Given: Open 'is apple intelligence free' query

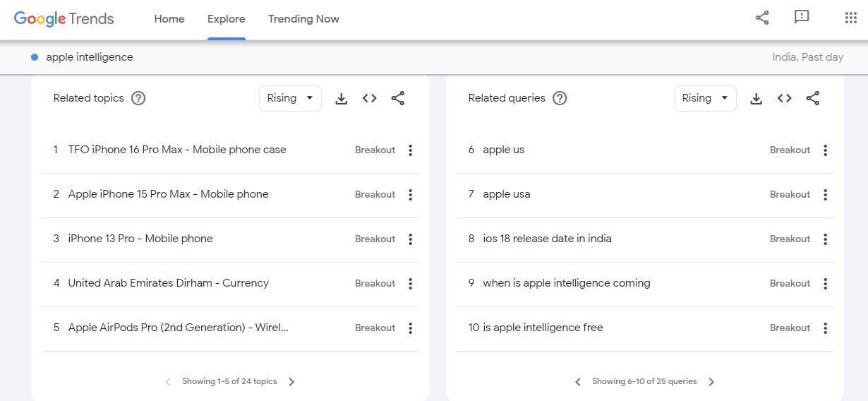Looking at the screenshot, I should [543, 328].
